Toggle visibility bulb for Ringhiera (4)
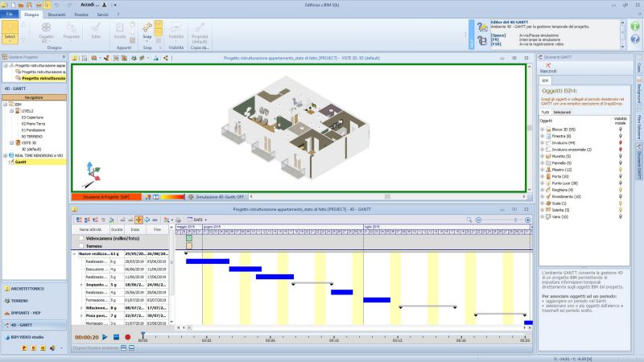644x362 pixels. tap(620, 190)
